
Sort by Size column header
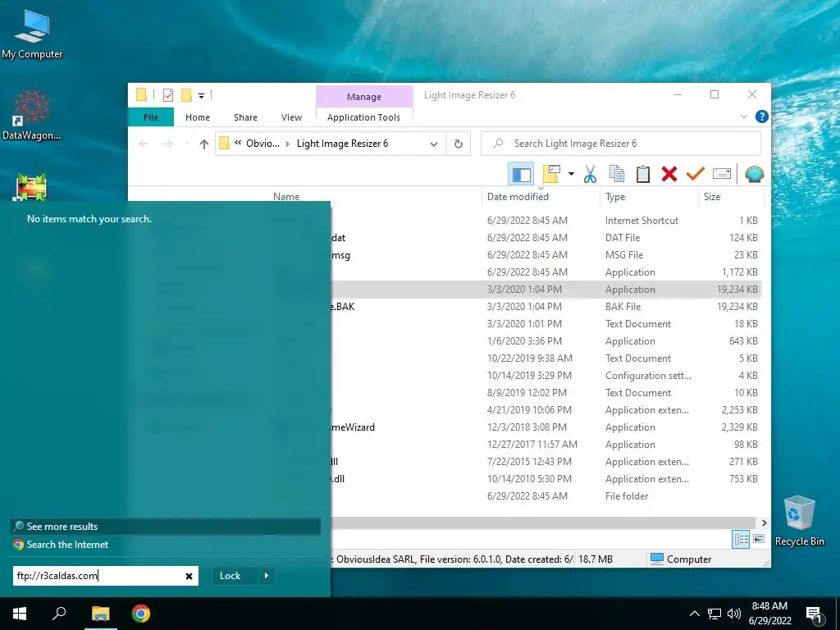pyautogui.click(x=711, y=197)
